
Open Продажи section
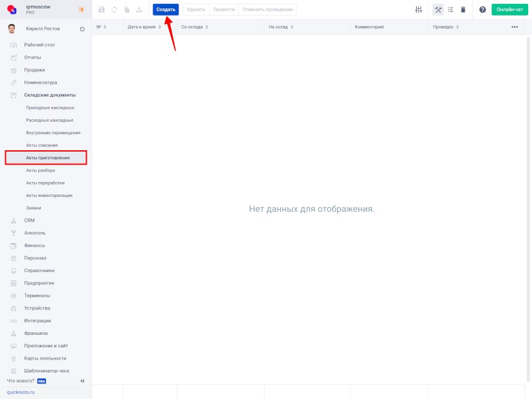pyautogui.click(x=34, y=70)
